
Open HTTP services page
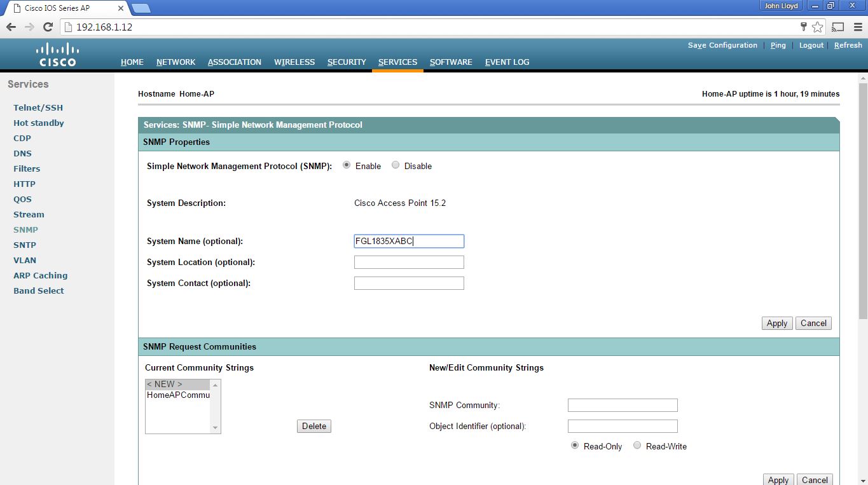(x=24, y=184)
